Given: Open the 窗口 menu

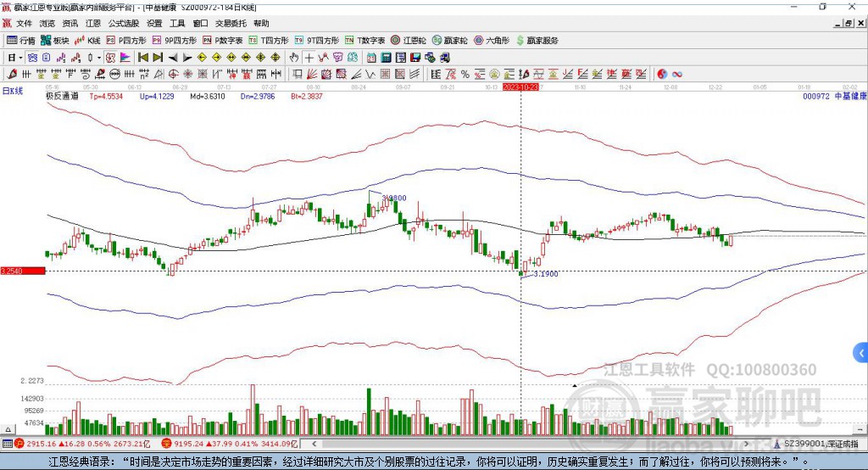Looking at the screenshot, I should coord(200,23).
